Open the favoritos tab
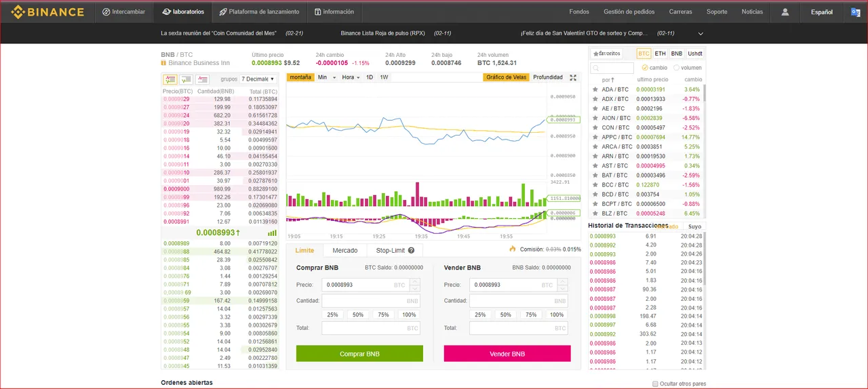Image resolution: width=868 pixels, height=389 pixels. (x=606, y=54)
